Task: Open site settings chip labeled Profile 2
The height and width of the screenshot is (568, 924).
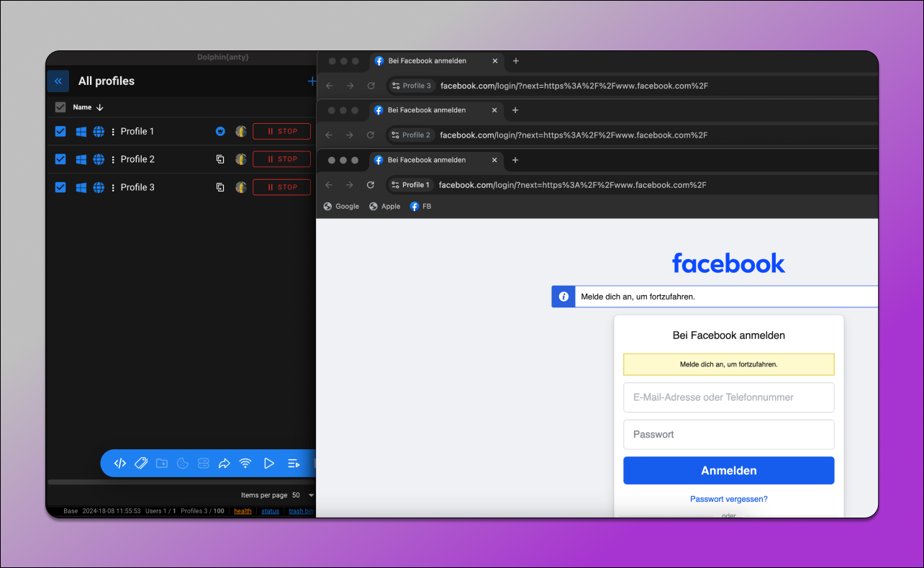Action: pos(411,135)
